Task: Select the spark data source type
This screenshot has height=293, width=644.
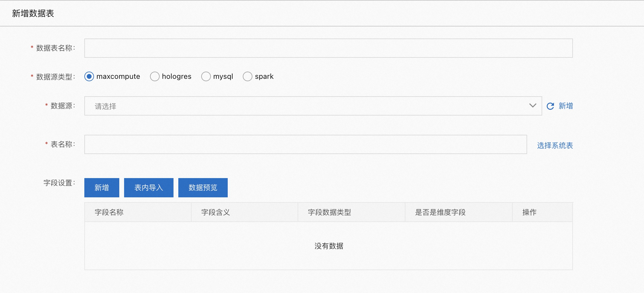Action: click(x=248, y=76)
